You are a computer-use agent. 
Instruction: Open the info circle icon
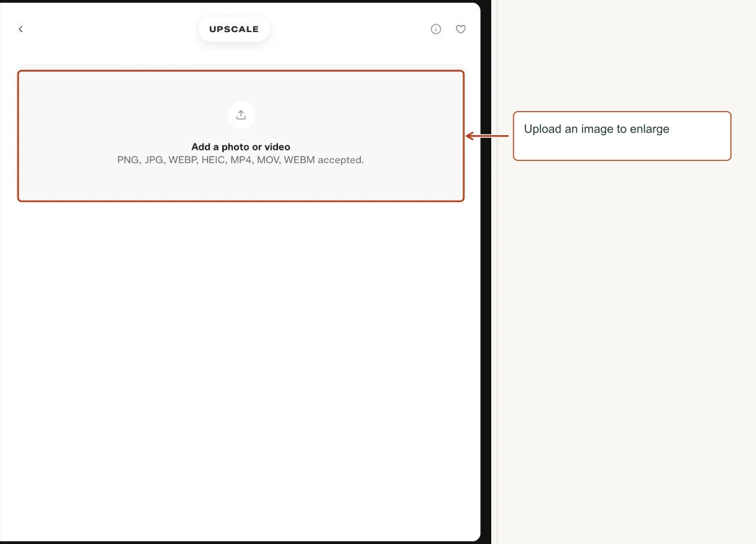[x=436, y=29]
